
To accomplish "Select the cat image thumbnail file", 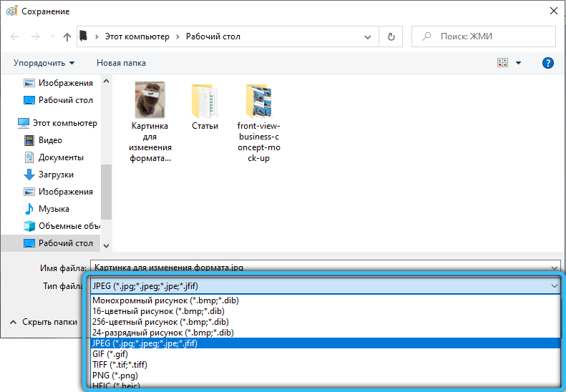I will click(150, 101).
